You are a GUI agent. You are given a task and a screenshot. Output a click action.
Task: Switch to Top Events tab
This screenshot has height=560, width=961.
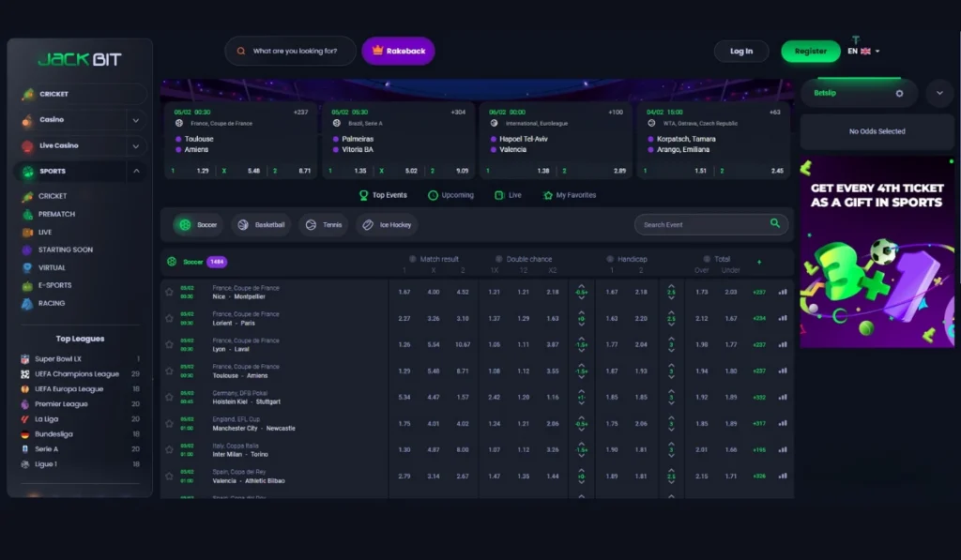[383, 195]
